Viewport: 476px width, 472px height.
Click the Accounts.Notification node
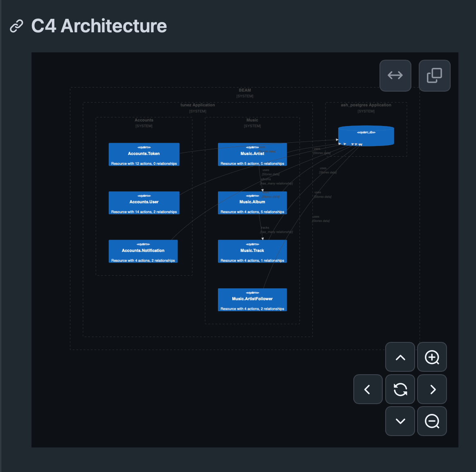click(143, 251)
